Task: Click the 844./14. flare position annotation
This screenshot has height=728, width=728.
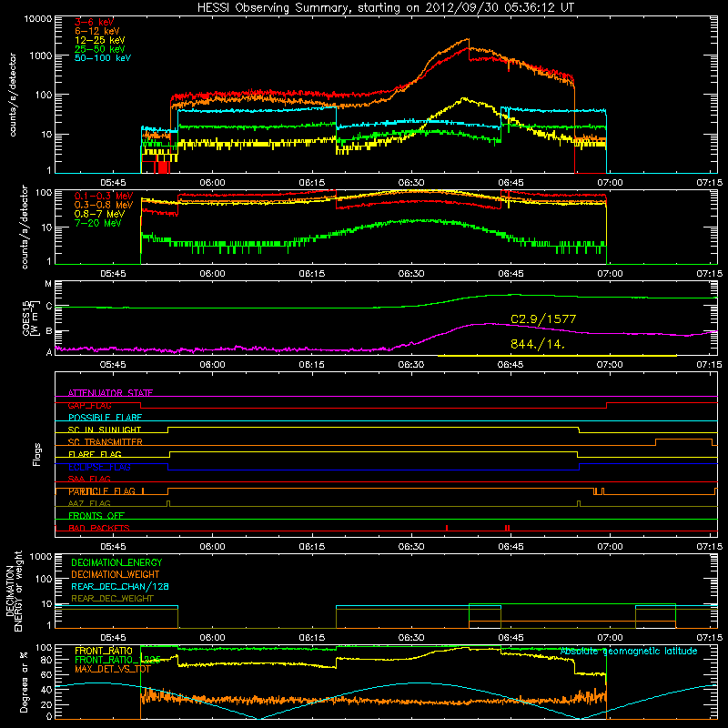Action: point(538,345)
